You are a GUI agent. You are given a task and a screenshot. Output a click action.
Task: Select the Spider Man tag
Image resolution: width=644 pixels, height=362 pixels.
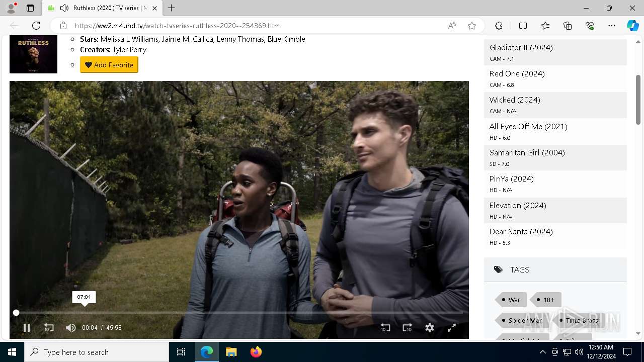(522, 320)
